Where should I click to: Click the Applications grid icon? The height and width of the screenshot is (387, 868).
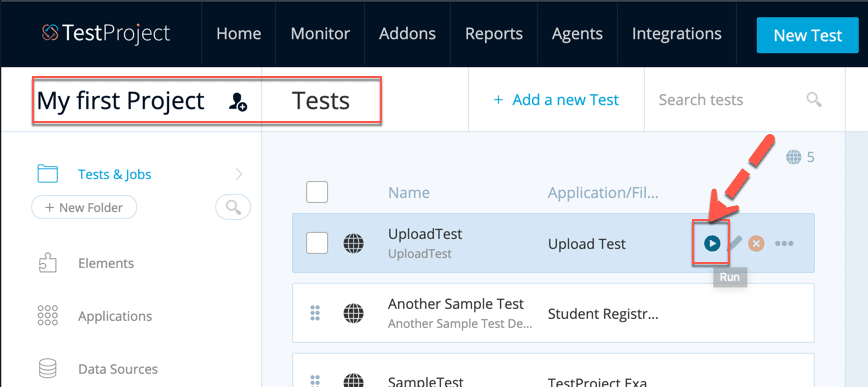(x=48, y=315)
